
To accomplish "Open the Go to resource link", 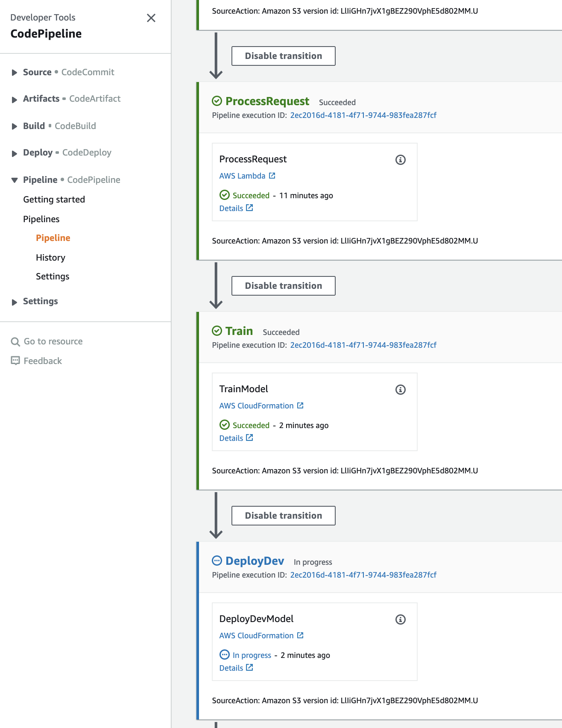I will (53, 341).
